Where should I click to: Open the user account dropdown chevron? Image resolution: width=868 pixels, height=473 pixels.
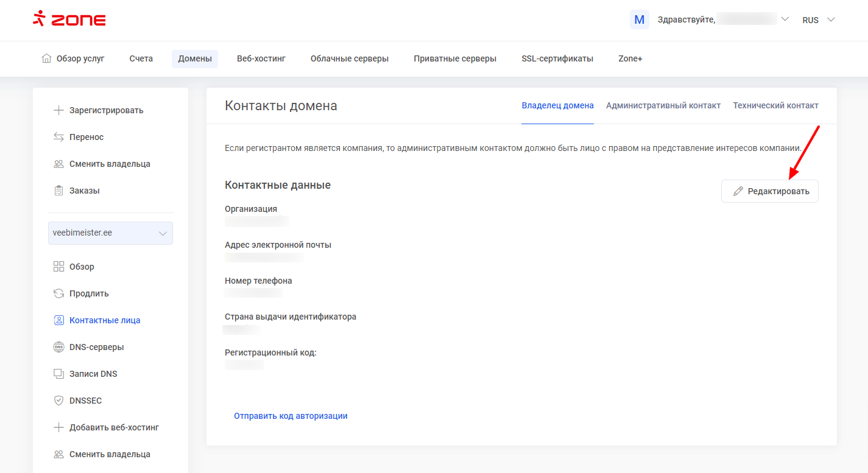pyautogui.click(x=785, y=19)
